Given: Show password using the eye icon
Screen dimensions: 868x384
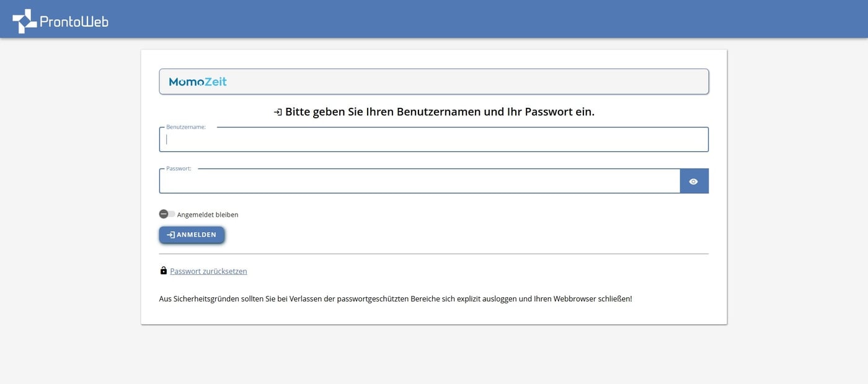Looking at the screenshot, I should (x=694, y=181).
